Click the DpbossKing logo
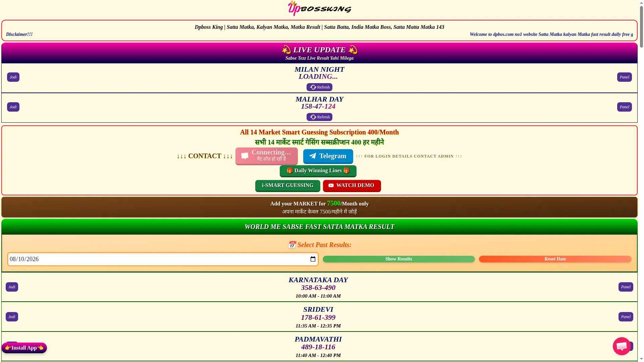The height and width of the screenshot is (362, 644). point(319,8)
